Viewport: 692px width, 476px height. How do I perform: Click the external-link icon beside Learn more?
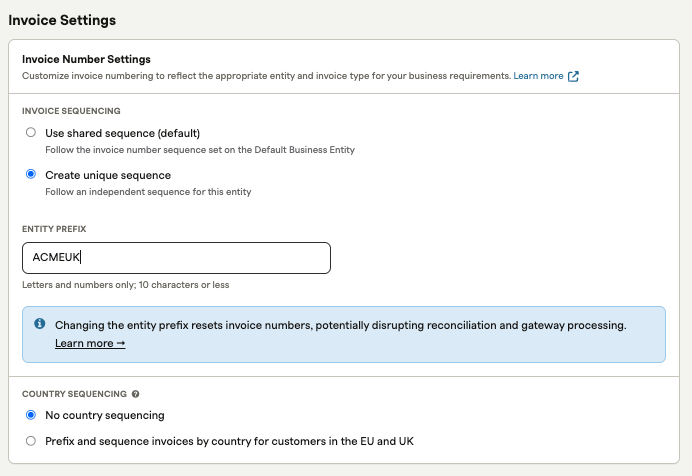tap(573, 76)
